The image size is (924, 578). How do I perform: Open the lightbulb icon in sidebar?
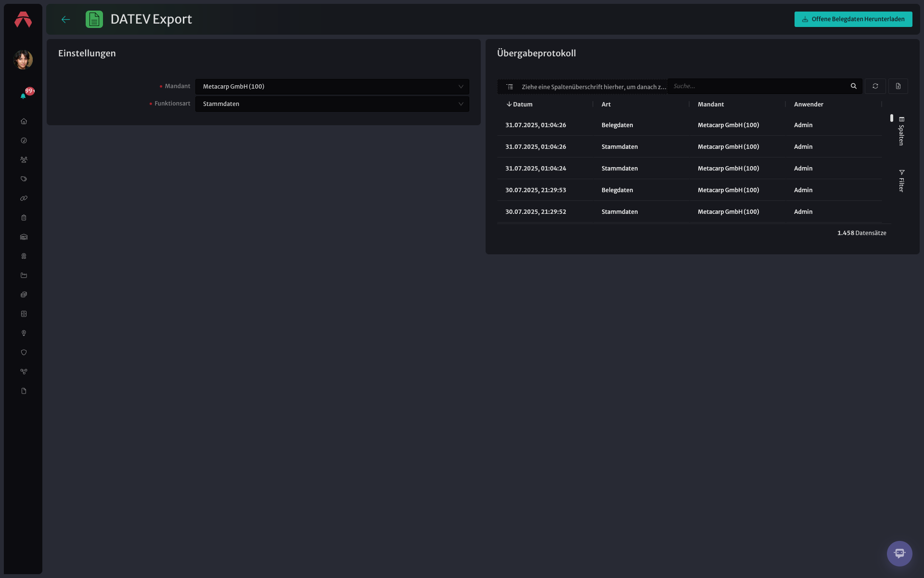coord(24,333)
